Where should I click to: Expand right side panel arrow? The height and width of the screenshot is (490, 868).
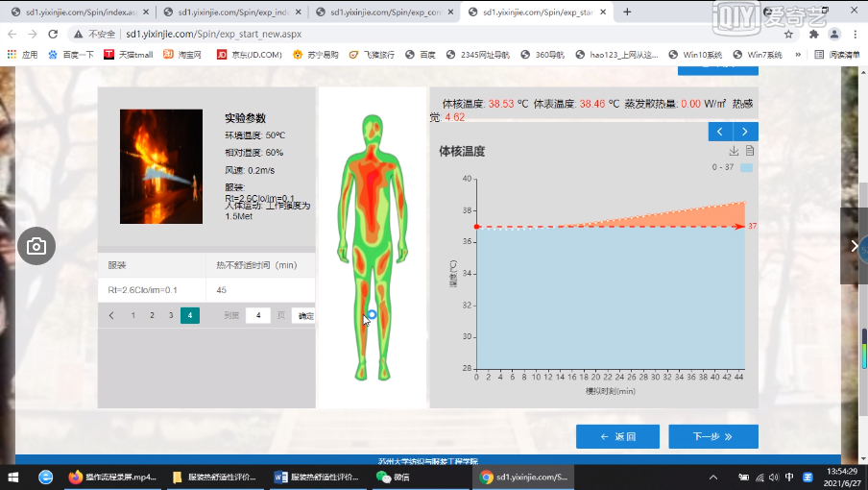[x=854, y=246]
